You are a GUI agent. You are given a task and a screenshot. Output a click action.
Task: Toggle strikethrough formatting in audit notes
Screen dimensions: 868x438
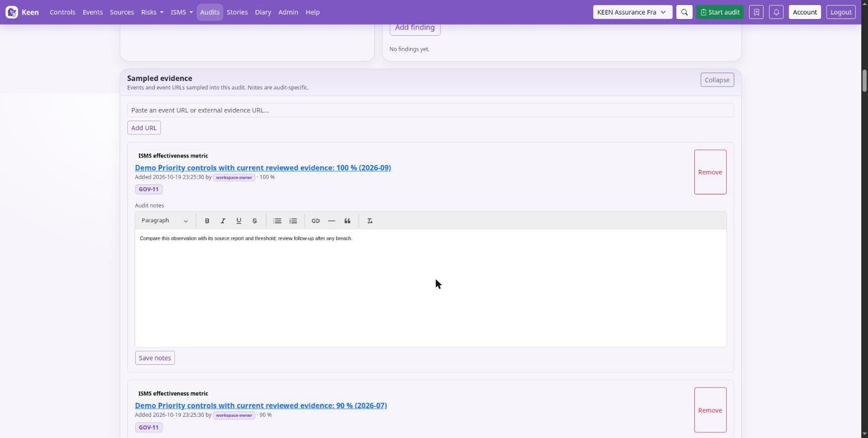[x=255, y=221]
